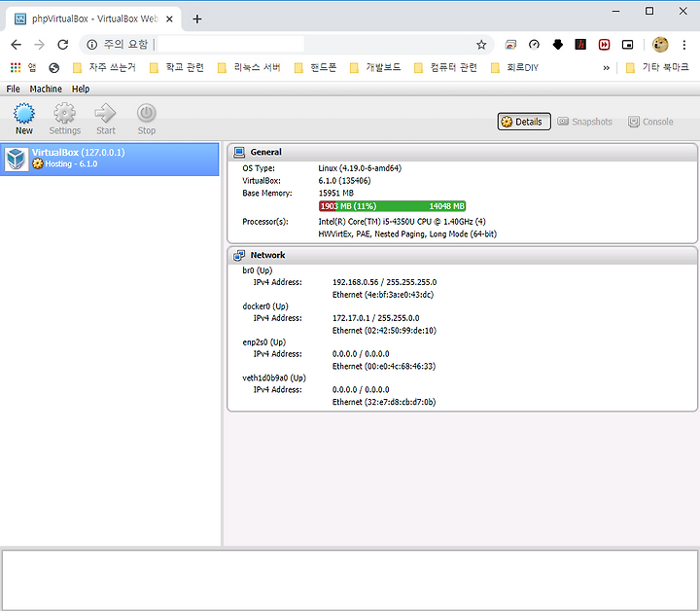
Task: Reload the phpVirtualBox page
Action: click(x=63, y=44)
